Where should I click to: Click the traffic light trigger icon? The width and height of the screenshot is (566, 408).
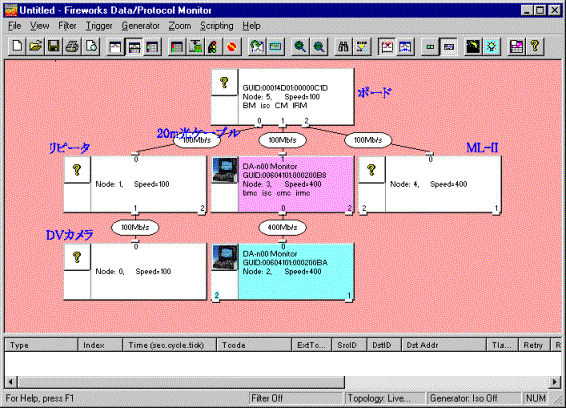click(x=213, y=47)
